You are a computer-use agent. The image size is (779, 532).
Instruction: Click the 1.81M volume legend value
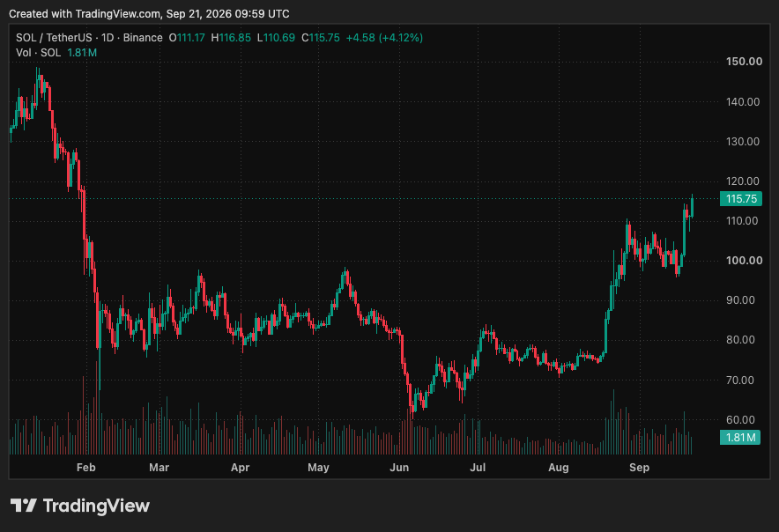pyautogui.click(x=82, y=53)
